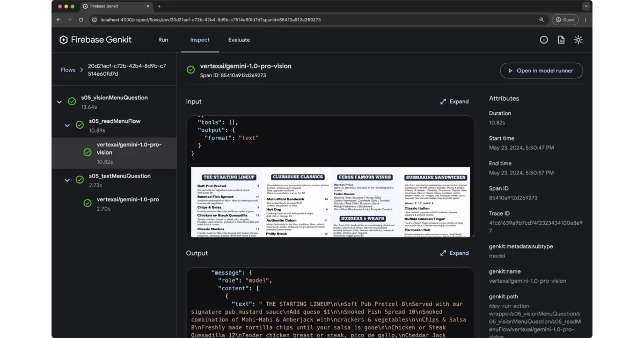Click the breadcrumb chevron after Flows
This screenshot has width=644, height=338.
click(x=82, y=70)
